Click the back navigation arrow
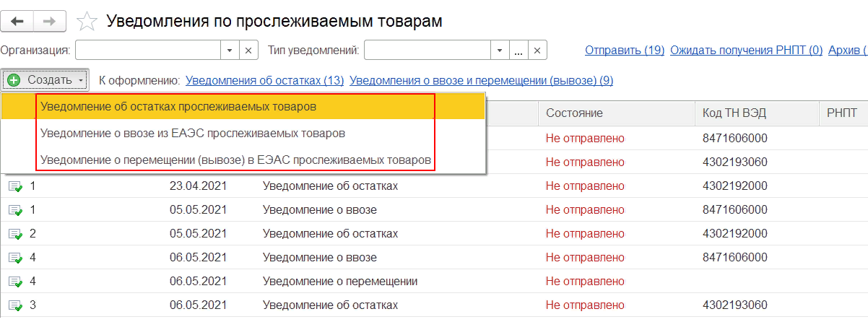The height and width of the screenshot is (322, 868). 17,22
